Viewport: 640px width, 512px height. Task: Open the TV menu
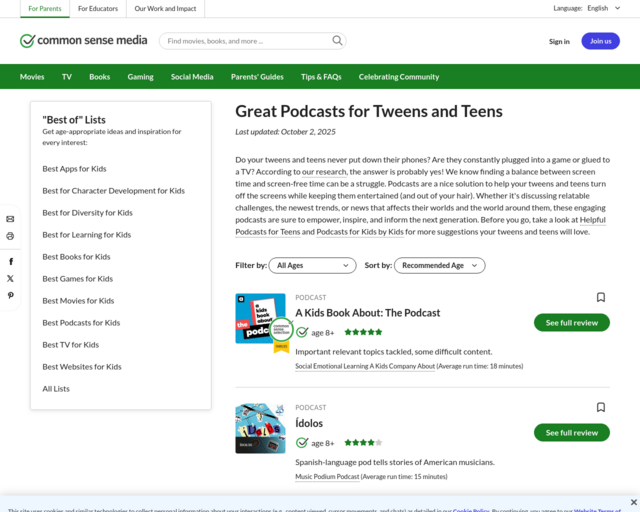point(67,77)
